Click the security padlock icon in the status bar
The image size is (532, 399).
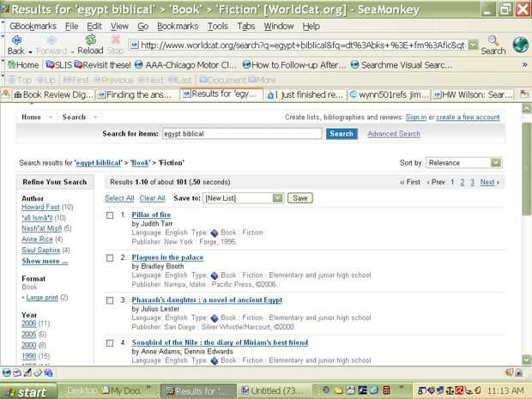click(x=519, y=372)
